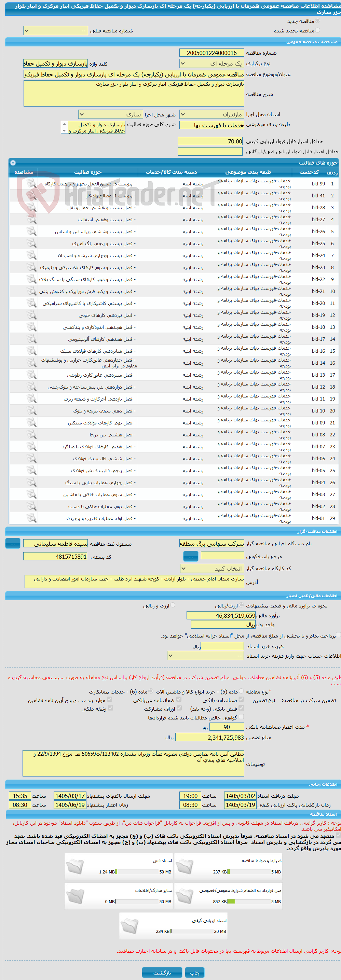Open view icon for row bld-25
Image resolution: width=341 pixels, height=980 pixels.
31,243
